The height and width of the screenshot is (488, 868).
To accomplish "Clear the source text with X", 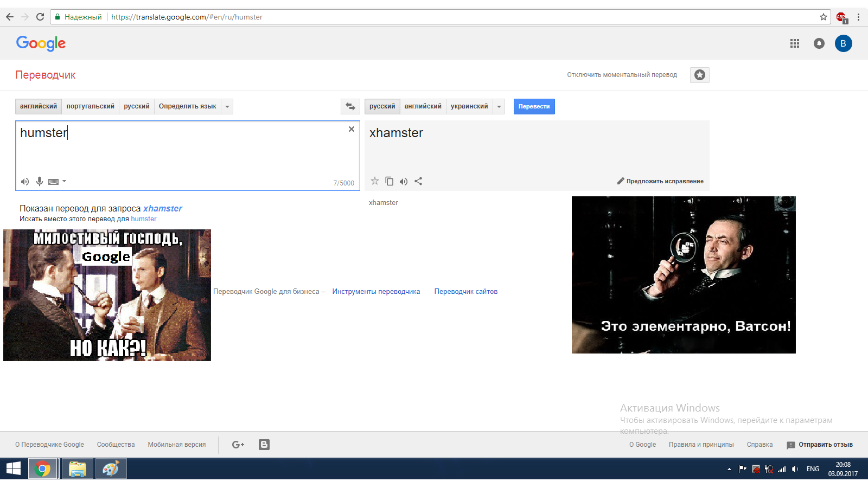I will [352, 129].
